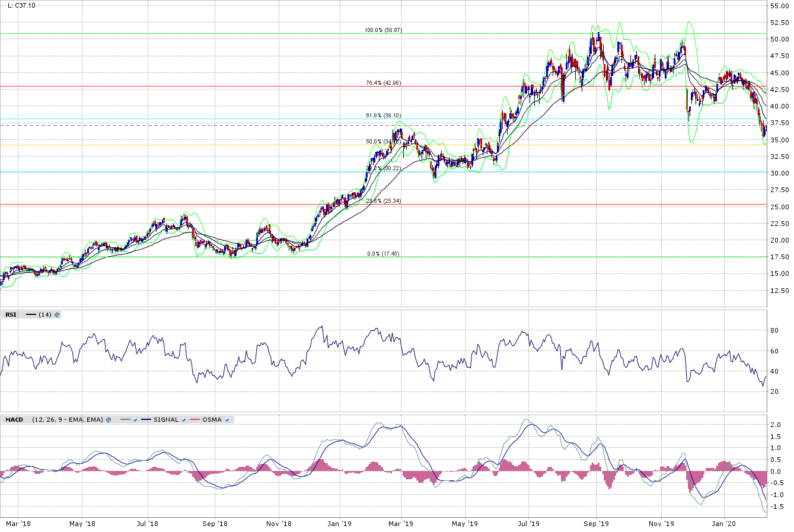The image size is (794, 532).
Task: Uncheck the OSMA histogram checkbox
Action: [x=227, y=420]
